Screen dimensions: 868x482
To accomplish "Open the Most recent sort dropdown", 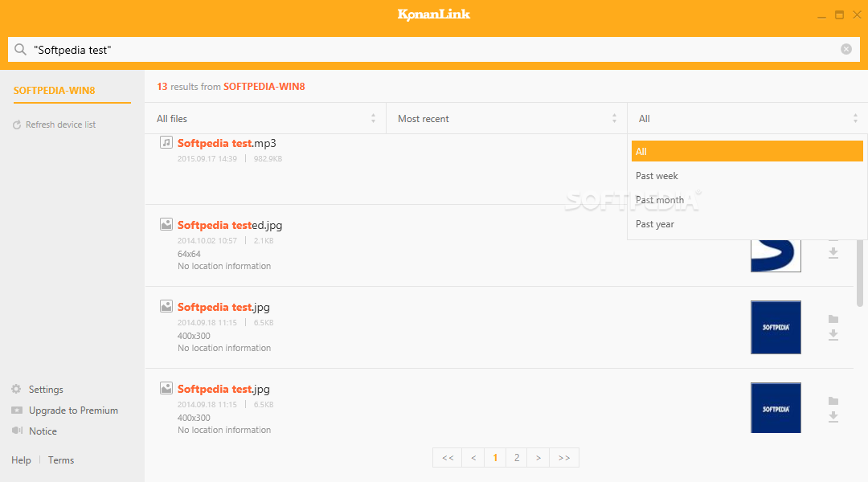I will coord(506,118).
